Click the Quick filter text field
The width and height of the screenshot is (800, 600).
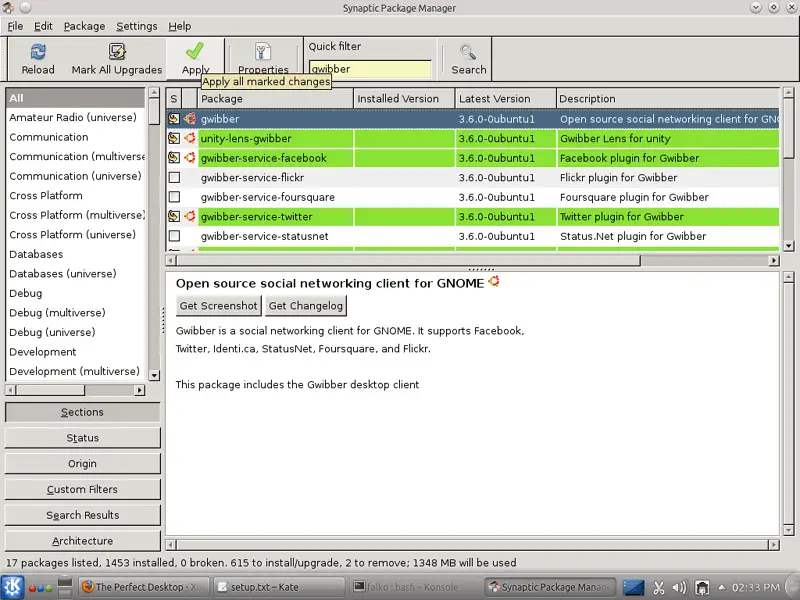pos(370,69)
